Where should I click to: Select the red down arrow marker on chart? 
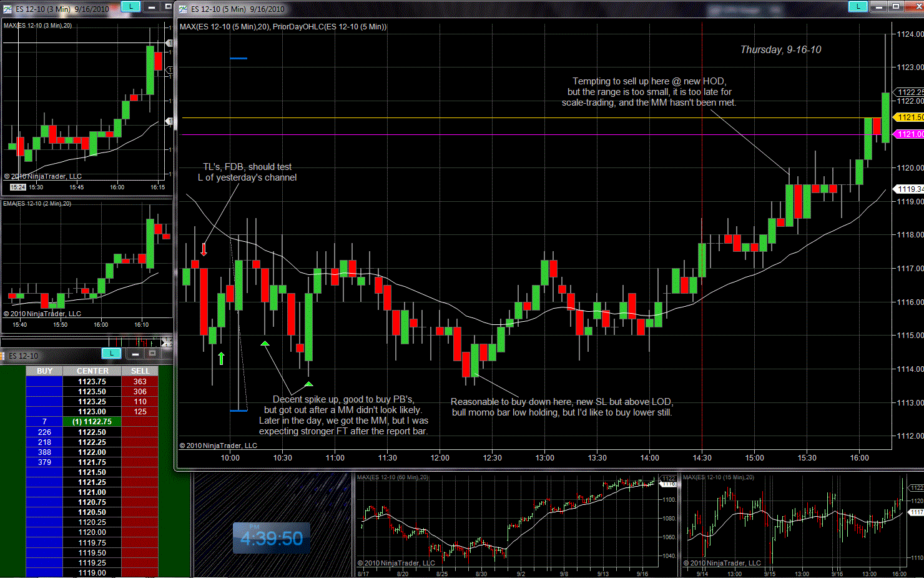[x=204, y=249]
